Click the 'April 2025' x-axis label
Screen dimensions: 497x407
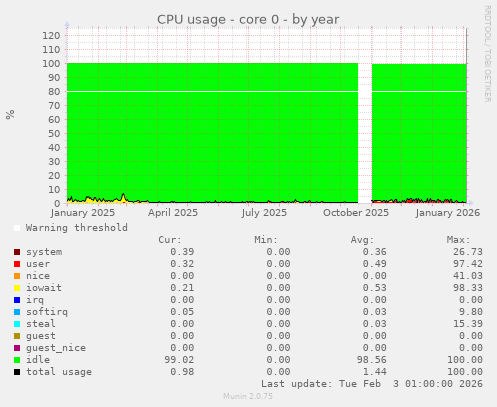[173, 213]
